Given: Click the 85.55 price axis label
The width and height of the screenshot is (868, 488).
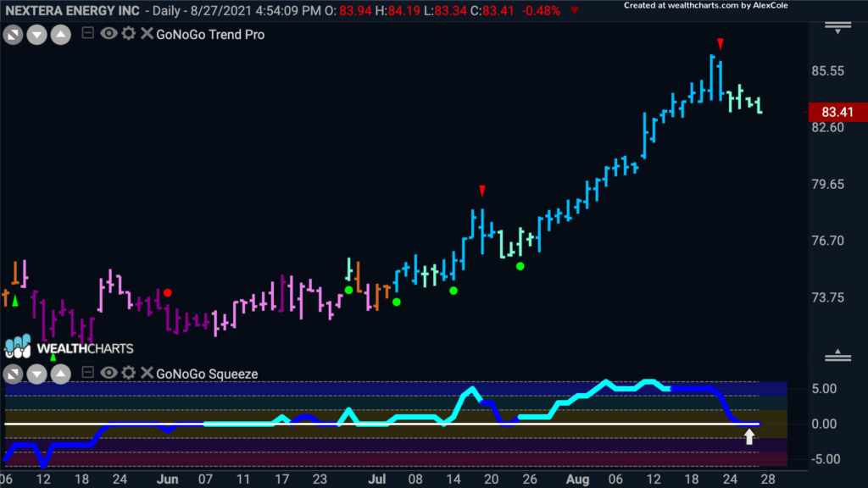Looking at the screenshot, I should (x=828, y=71).
